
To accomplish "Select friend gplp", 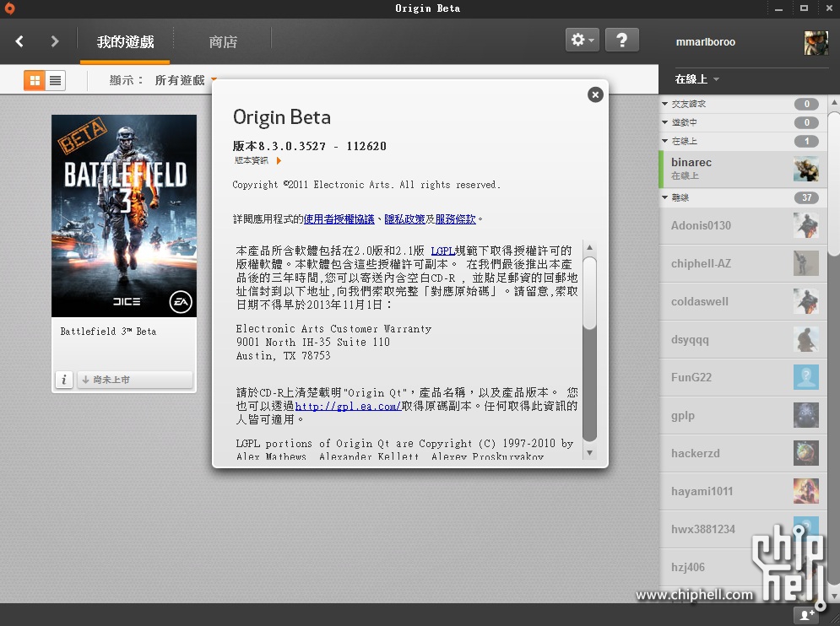I will point(743,416).
